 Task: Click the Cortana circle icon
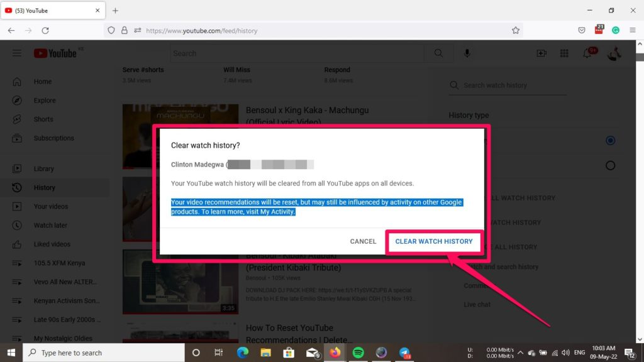tap(196, 353)
